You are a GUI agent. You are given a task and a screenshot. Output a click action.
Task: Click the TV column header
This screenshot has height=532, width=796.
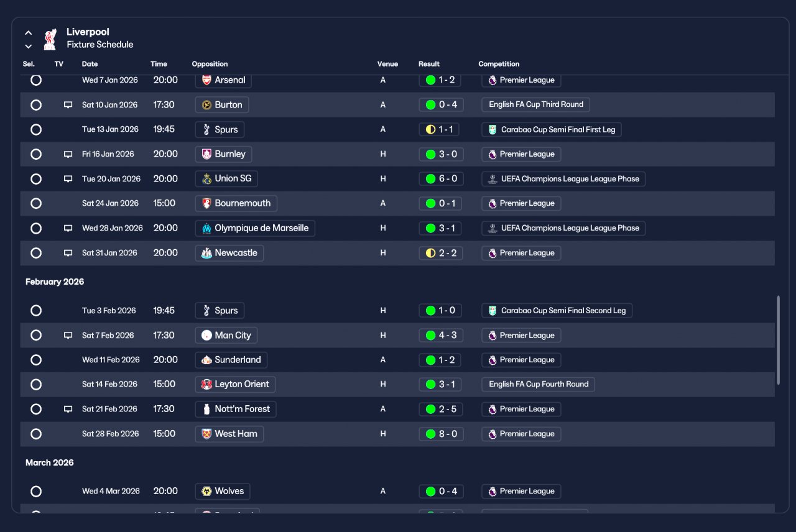[59, 64]
